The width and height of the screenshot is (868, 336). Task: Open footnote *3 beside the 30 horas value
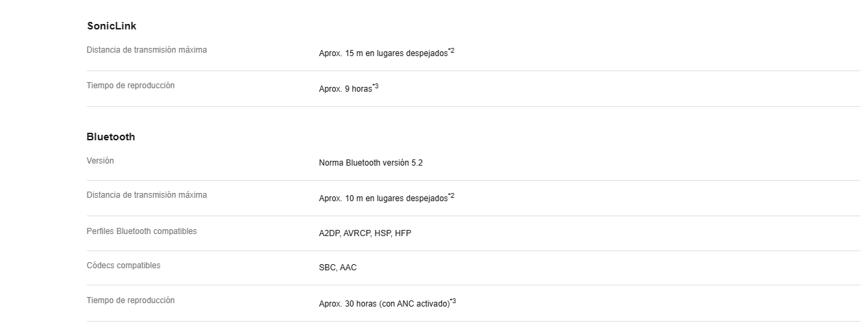tap(453, 301)
